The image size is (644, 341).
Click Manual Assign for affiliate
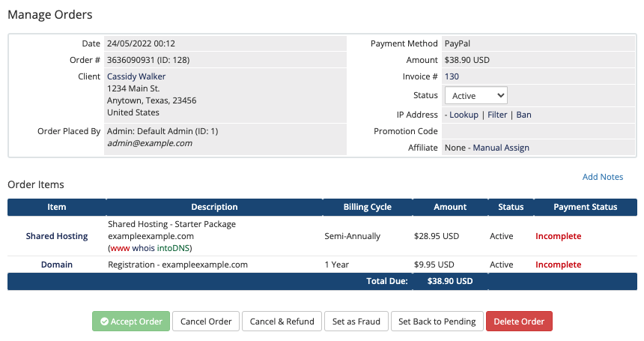click(501, 148)
